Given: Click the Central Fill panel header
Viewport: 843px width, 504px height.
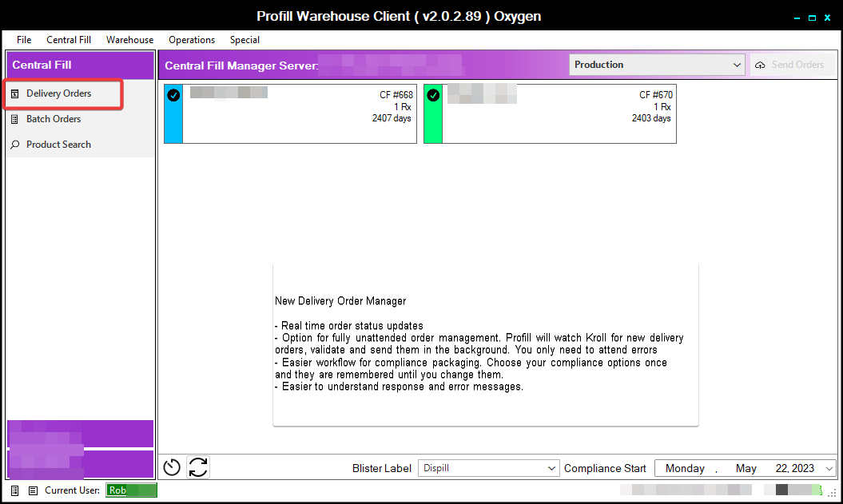Looking at the screenshot, I should [80, 65].
